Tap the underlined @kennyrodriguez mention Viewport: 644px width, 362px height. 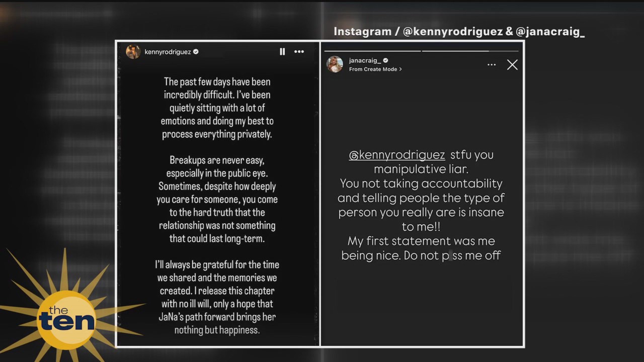397,155
